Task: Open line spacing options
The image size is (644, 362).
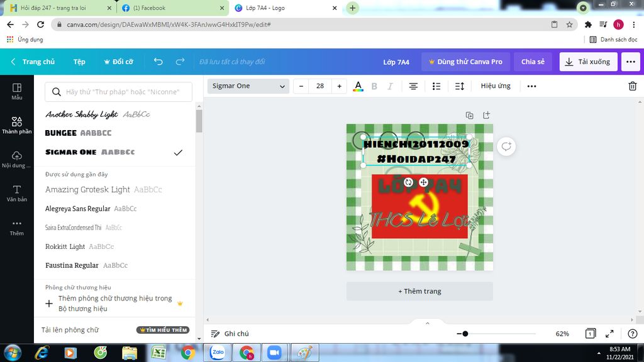Action: coord(460,86)
